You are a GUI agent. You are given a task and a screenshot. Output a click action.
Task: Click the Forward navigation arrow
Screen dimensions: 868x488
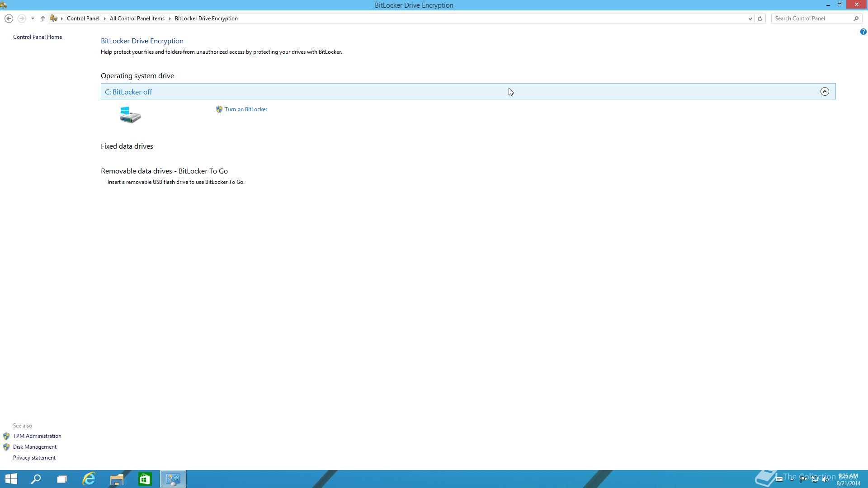click(x=21, y=19)
